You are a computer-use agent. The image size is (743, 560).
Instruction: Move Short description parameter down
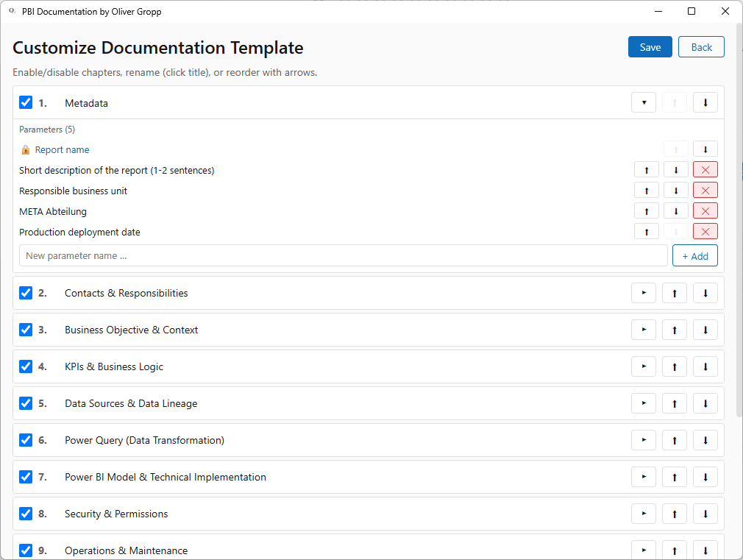[676, 170]
